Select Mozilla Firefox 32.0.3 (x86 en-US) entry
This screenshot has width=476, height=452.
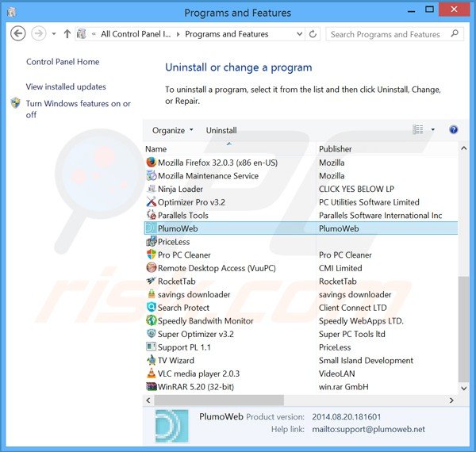pyautogui.click(x=217, y=163)
